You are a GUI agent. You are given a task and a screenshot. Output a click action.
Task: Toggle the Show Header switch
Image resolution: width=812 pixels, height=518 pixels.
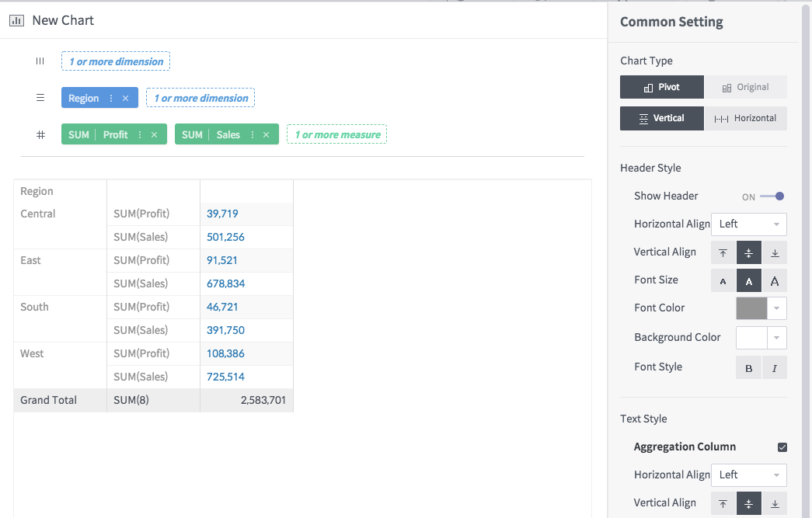pyautogui.click(x=772, y=196)
